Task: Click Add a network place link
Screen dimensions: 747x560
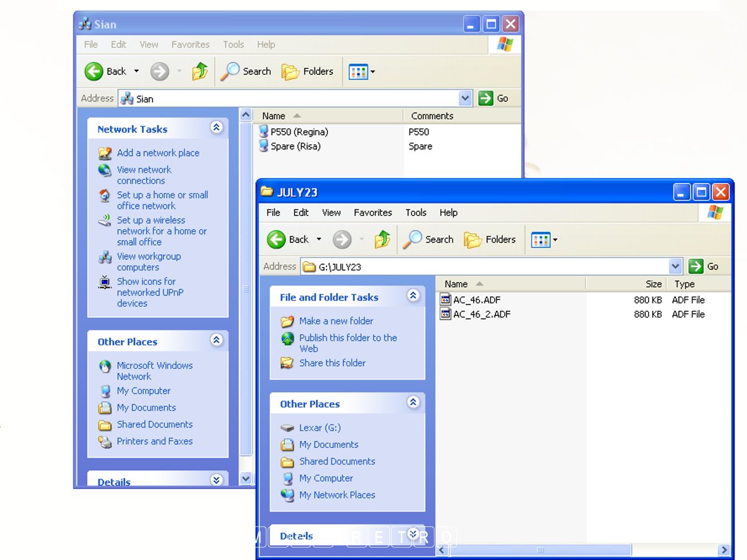Action: tap(158, 153)
